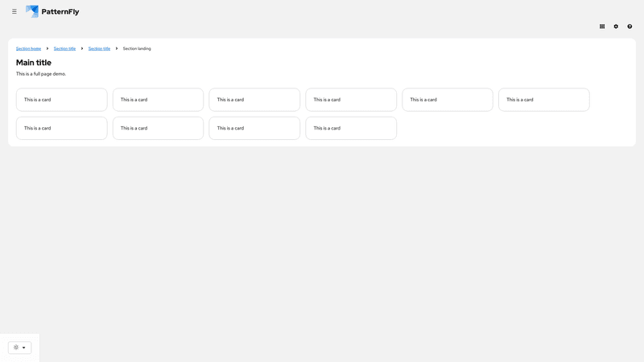Screen dimensions: 644x362
Task: Open the theme selector dropdown
Action: click(19, 348)
